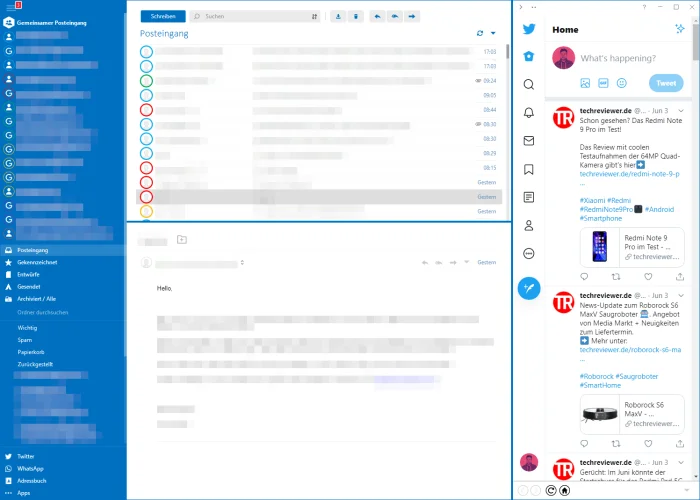
Task: Click the forward arrow in the top toolbar
Action: pos(412,17)
